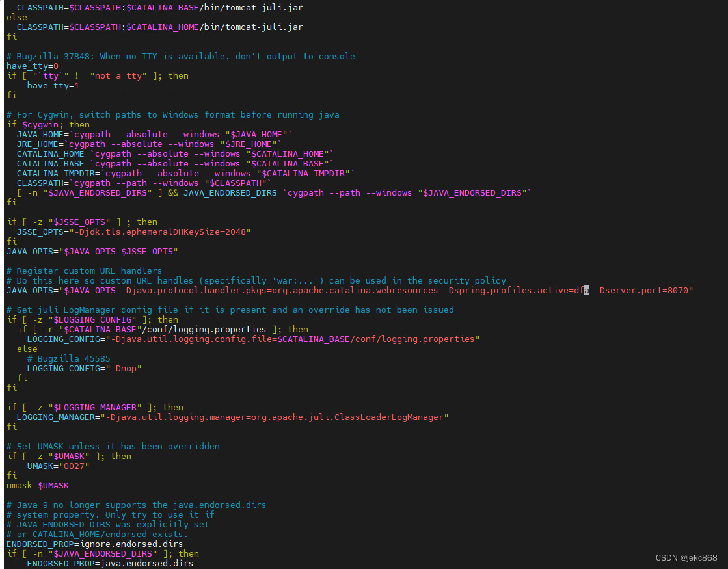Click the comment 'or CATALINA_HOME/endorsed exists.'

[97, 534]
